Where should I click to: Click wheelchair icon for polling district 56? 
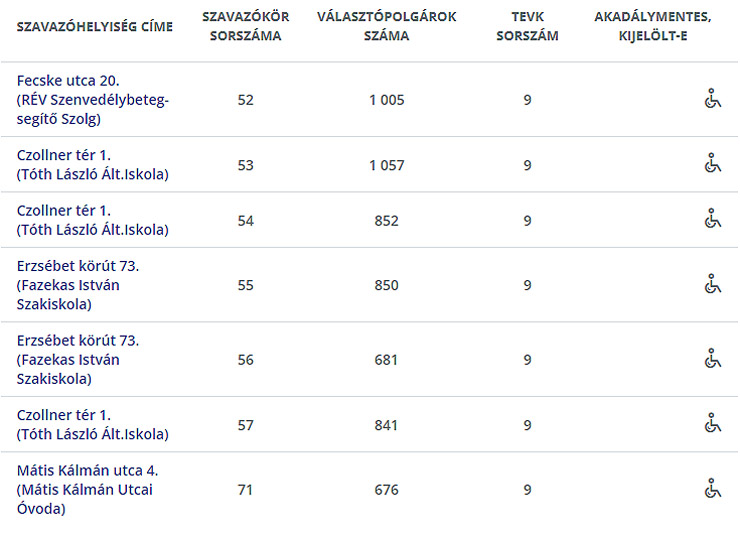click(x=712, y=359)
